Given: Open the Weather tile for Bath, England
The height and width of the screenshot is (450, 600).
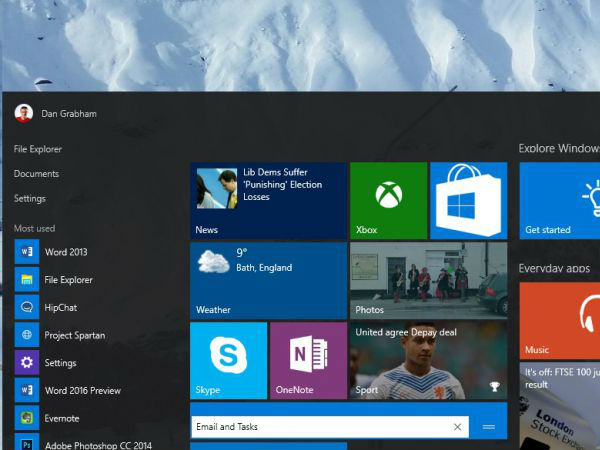Looking at the screenshot, I should point(268,281).
